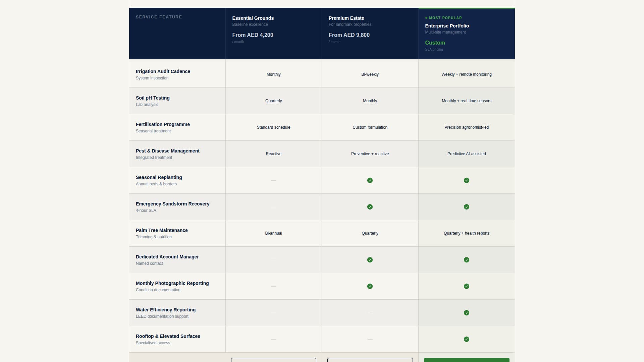Click Premium Estate checkmark for Emergency Sandstorm Recovery
This screenshot has width=644, height=362.
coord(370,207)
